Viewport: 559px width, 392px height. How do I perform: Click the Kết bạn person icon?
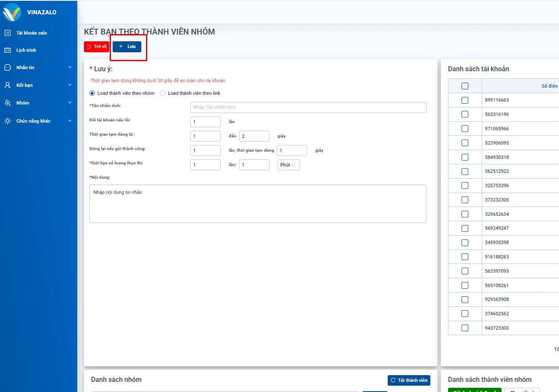[x=8, y=85]
